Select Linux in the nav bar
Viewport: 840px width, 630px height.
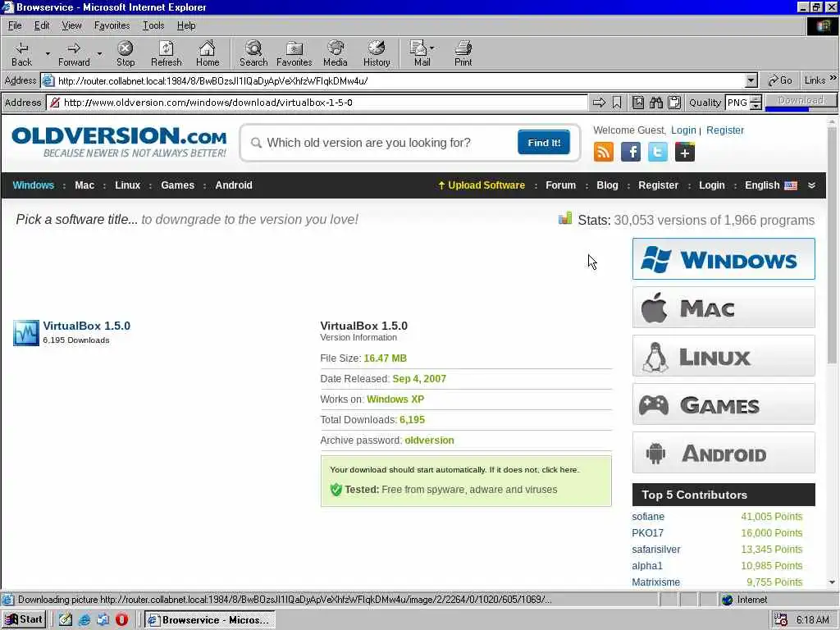pos(127,185)
